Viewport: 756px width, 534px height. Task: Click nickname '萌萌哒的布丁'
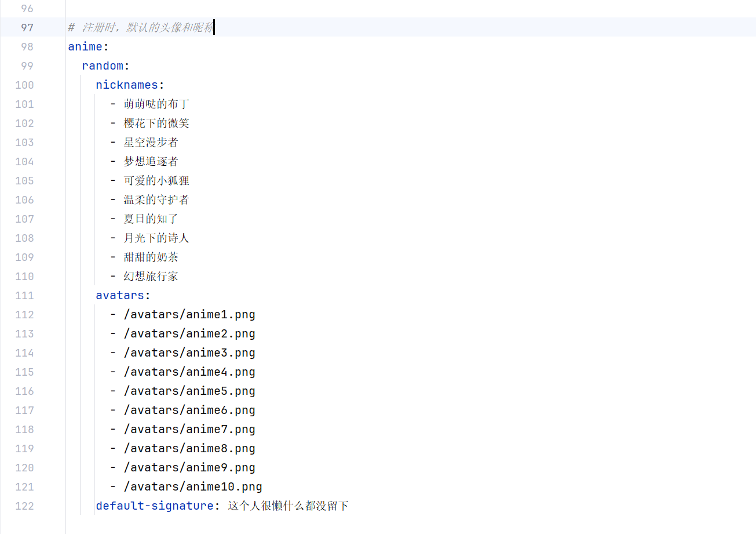point(156,104)
